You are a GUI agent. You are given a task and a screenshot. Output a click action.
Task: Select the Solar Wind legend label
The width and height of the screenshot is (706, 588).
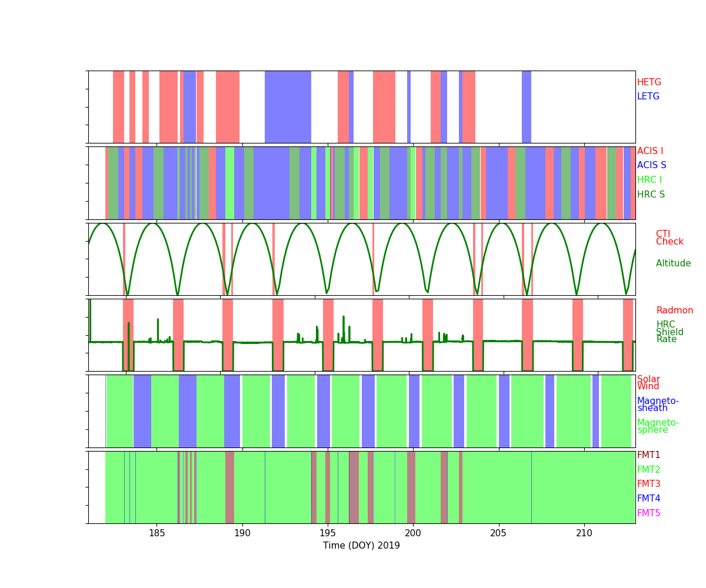click(x=648, y=383)
